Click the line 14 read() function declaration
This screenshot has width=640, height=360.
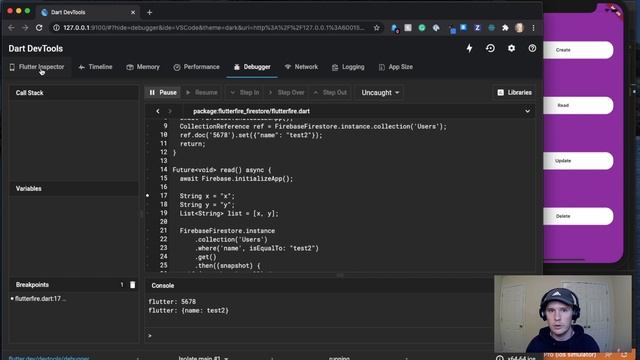[222, 170]
